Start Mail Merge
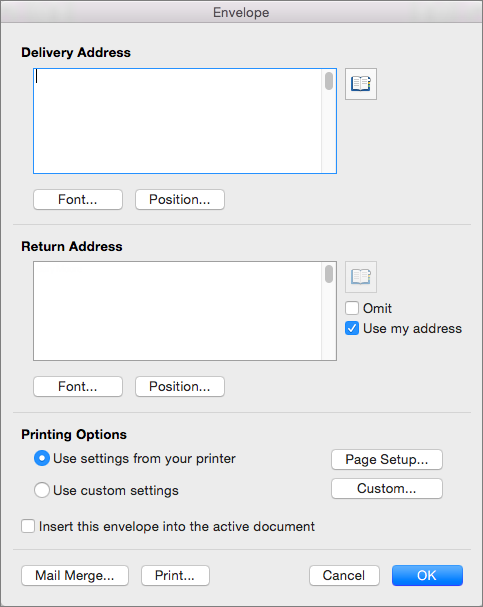This screenshot has width=483, height=607. point(75,575)
